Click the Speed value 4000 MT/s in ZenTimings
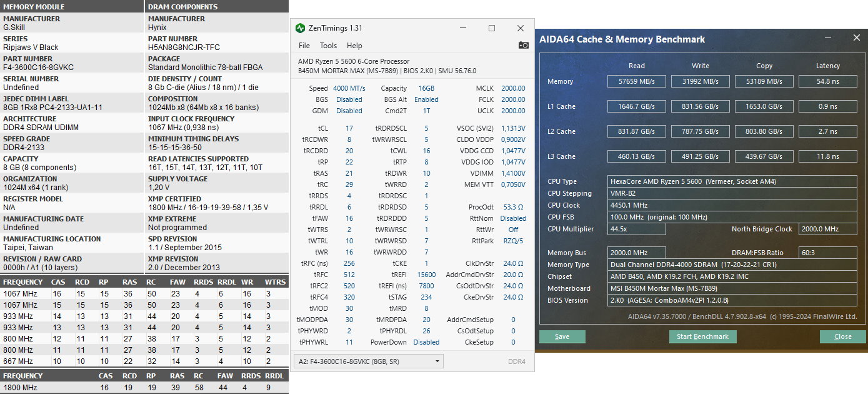868x394 pixels. [349, 88]
